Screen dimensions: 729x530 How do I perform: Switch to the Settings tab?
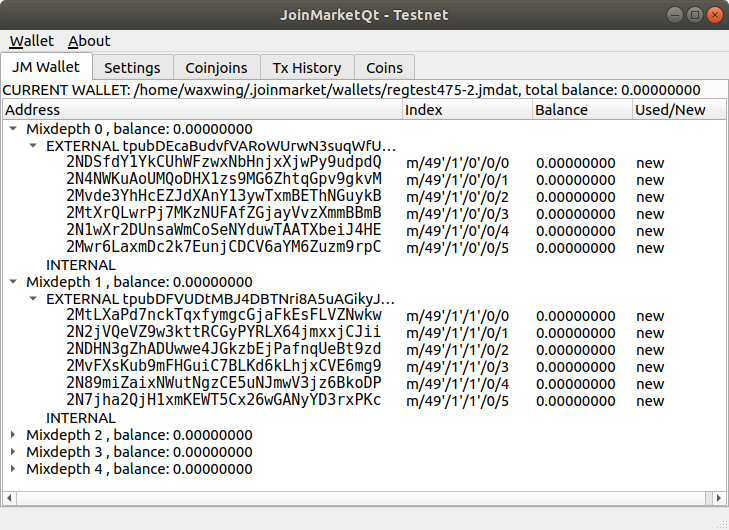[132, 68]
